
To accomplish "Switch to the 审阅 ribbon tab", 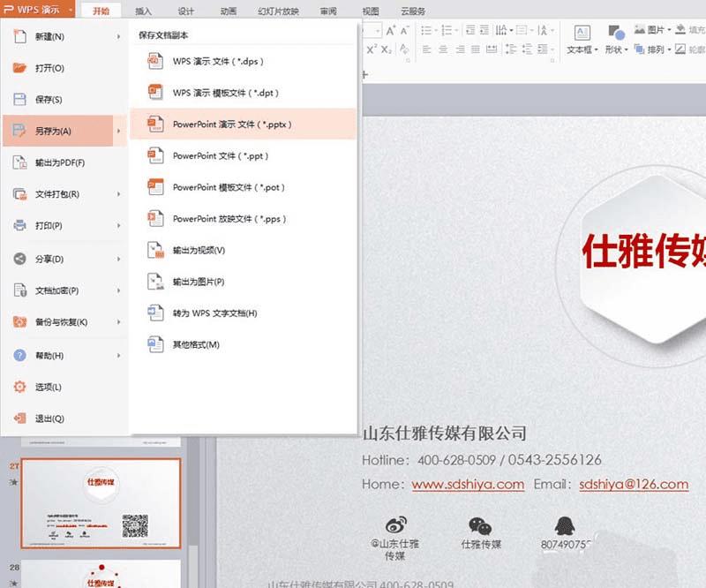I will pyautogui.click(x=328, y=11).
